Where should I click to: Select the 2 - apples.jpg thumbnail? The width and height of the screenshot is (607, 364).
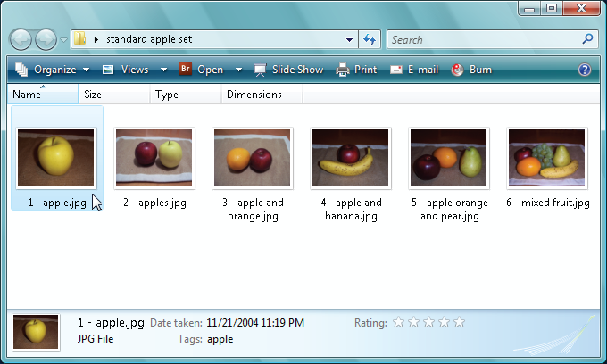pos(154,158)
